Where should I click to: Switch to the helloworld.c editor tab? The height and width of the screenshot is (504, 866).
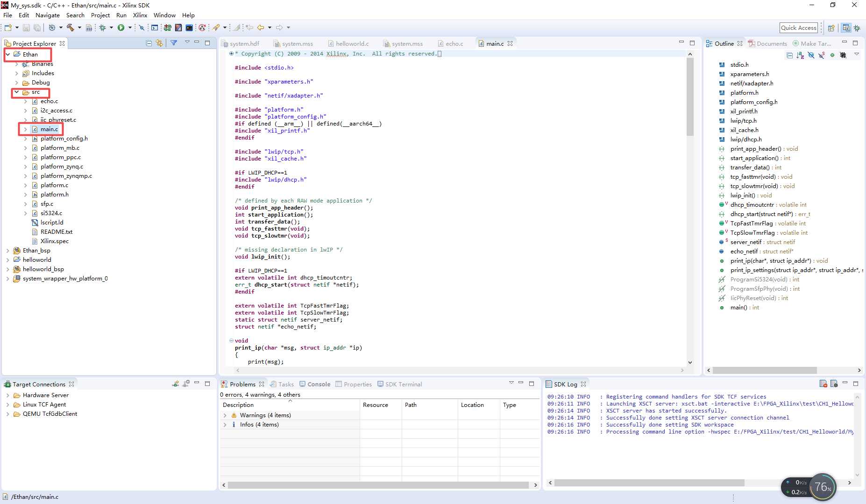(348, 43)
